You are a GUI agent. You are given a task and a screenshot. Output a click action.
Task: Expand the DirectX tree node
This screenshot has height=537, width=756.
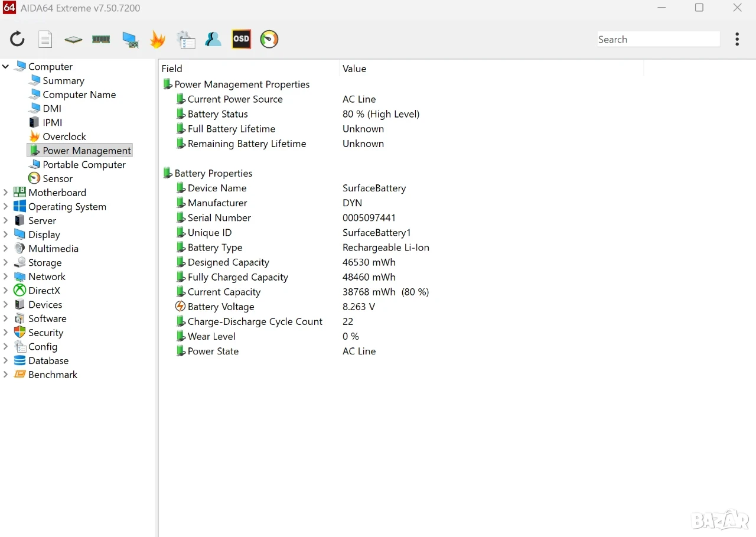click(6, 291)
